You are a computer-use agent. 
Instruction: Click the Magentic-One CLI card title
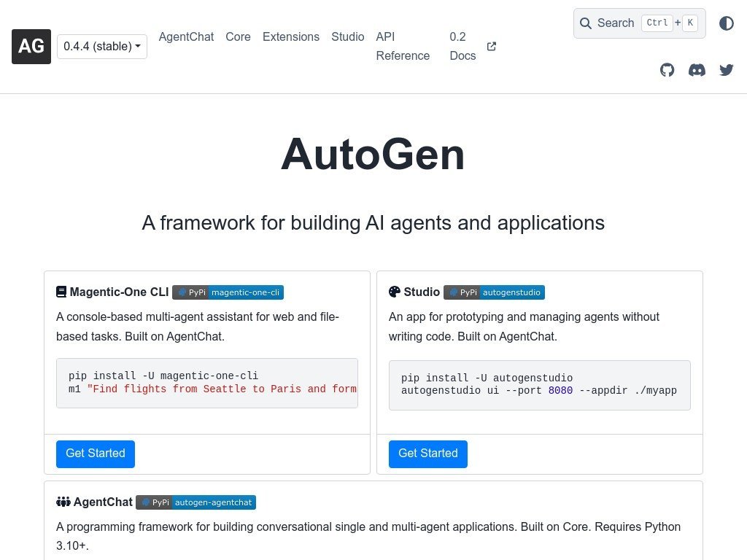click(119, 292)
